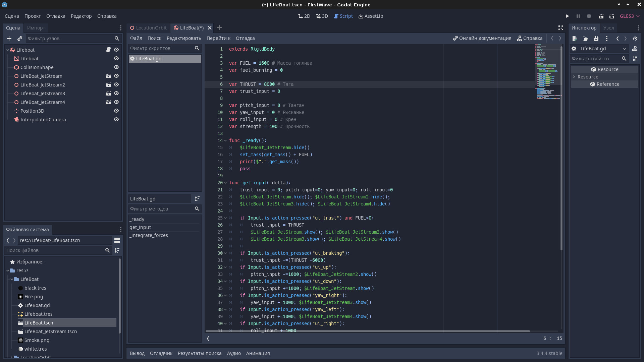Open LifeBoat_JetStream2 scene via clapperboard icon
Viewport: 644px width, 362px height.
coord(108,85)
